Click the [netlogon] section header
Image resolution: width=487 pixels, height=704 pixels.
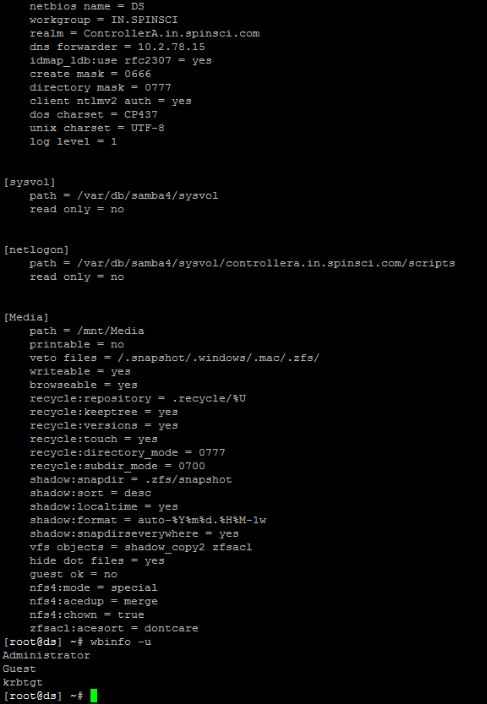pos(36,250)
